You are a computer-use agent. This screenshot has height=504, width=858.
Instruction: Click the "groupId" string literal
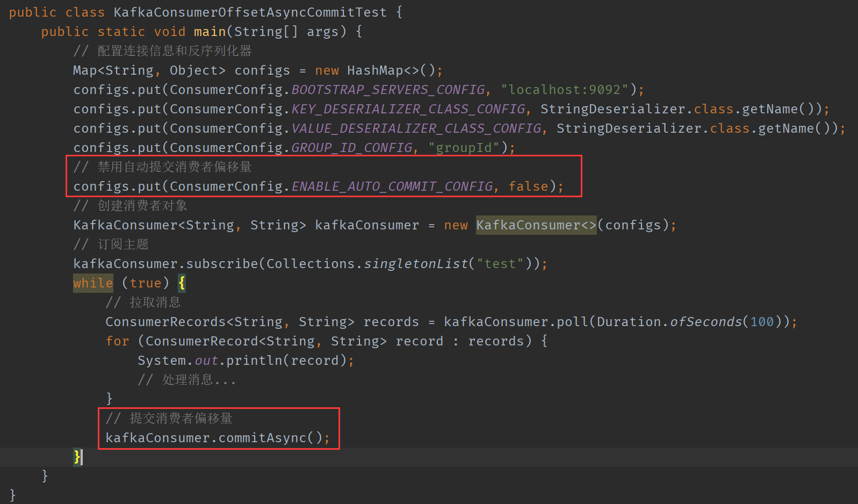(x=464, y=148)
